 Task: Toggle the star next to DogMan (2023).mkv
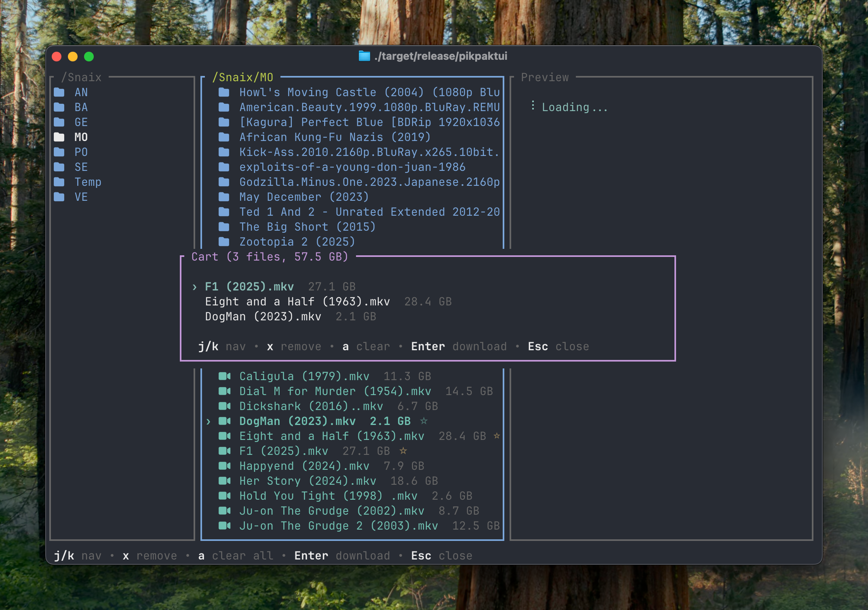click(424, 421)
